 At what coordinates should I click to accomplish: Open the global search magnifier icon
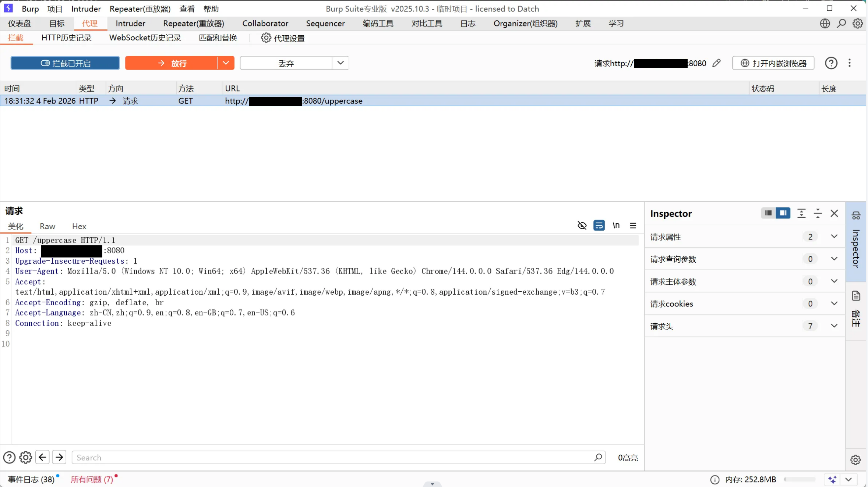pos(841,24)
